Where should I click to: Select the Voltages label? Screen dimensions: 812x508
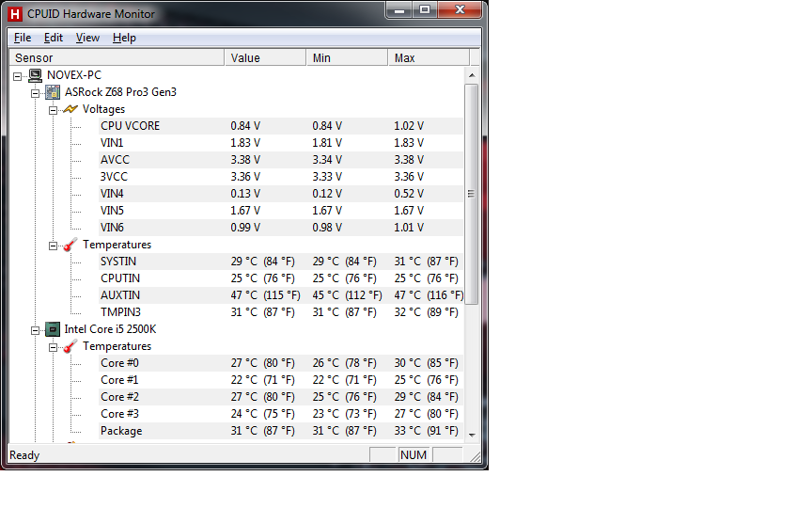point(103,109)
